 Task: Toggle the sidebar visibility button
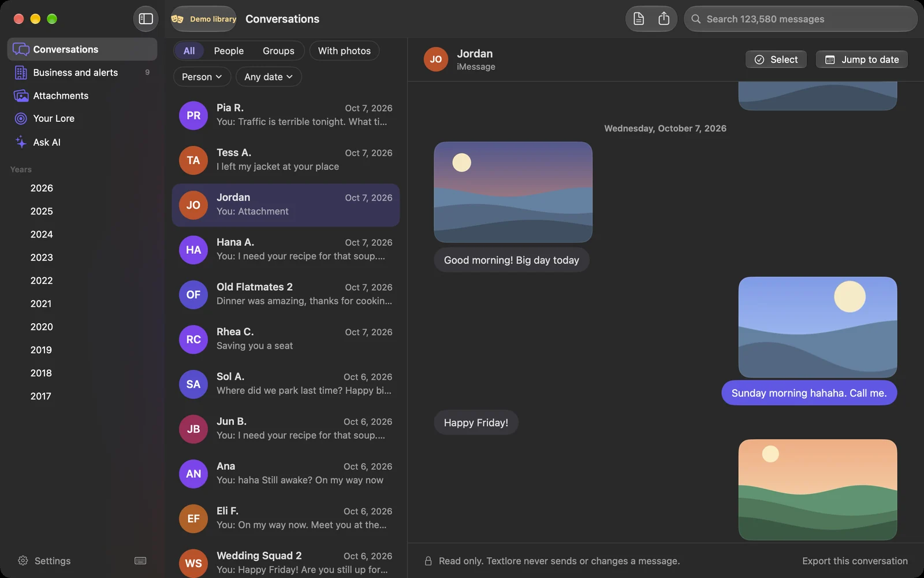(x=146, y=18)
